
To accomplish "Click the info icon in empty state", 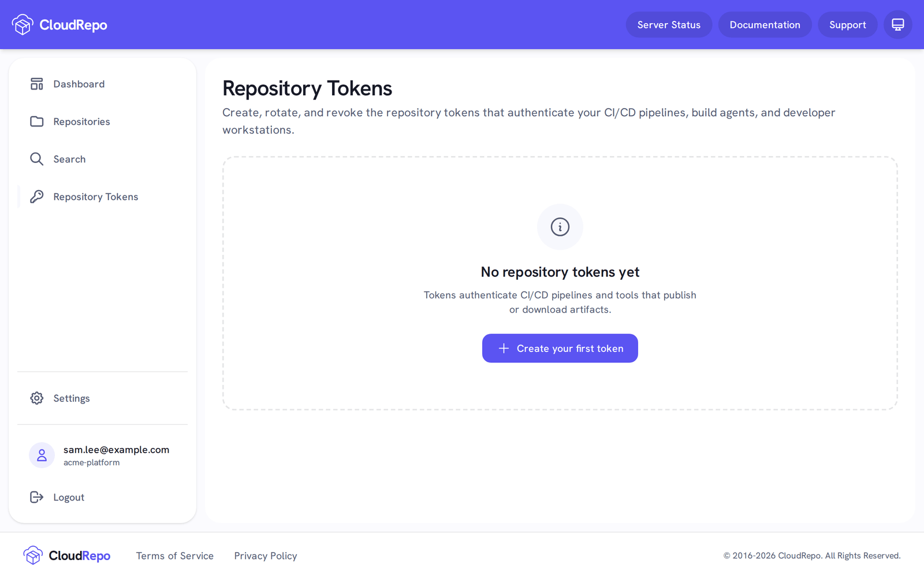I will point(560,227).
